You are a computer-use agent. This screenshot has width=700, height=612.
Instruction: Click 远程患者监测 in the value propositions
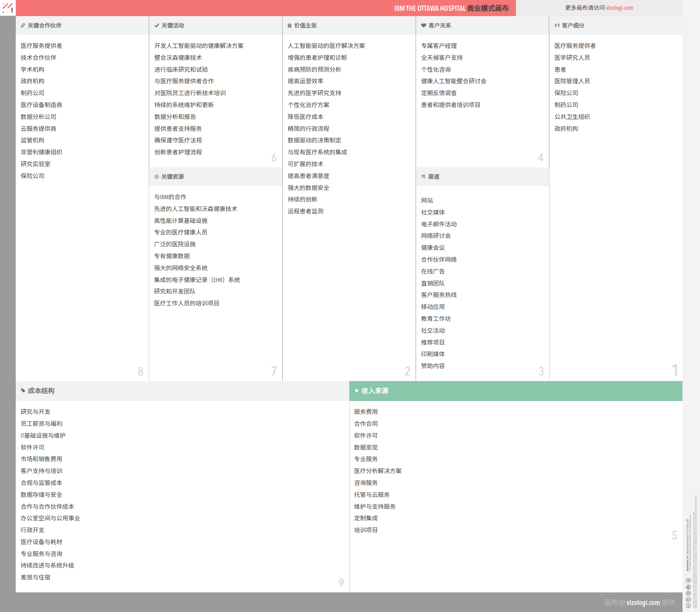[305, 211]
